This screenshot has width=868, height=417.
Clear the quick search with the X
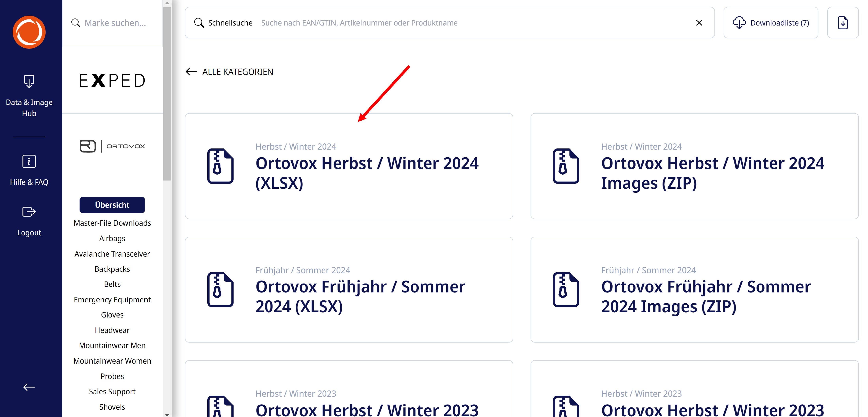[699, 22]
